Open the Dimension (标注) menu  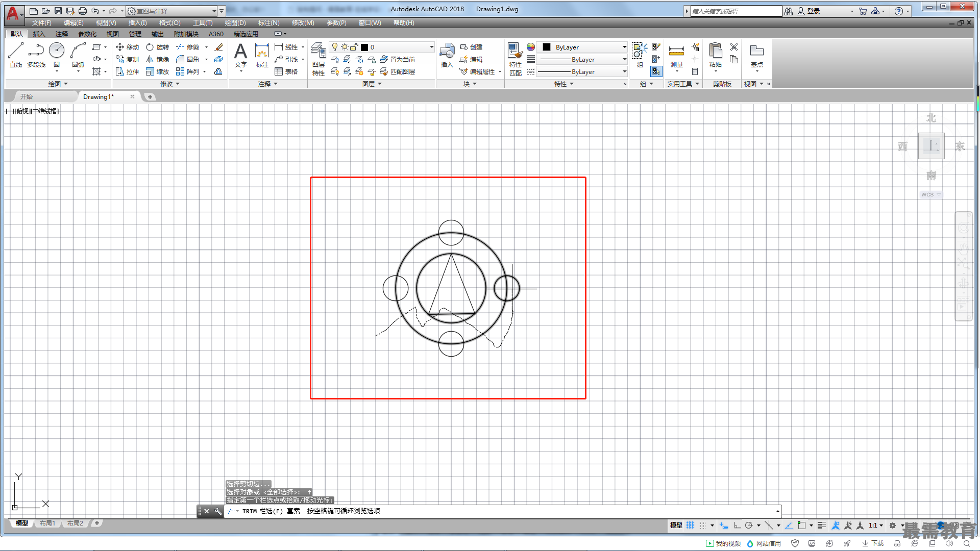(x=268, y=23)
